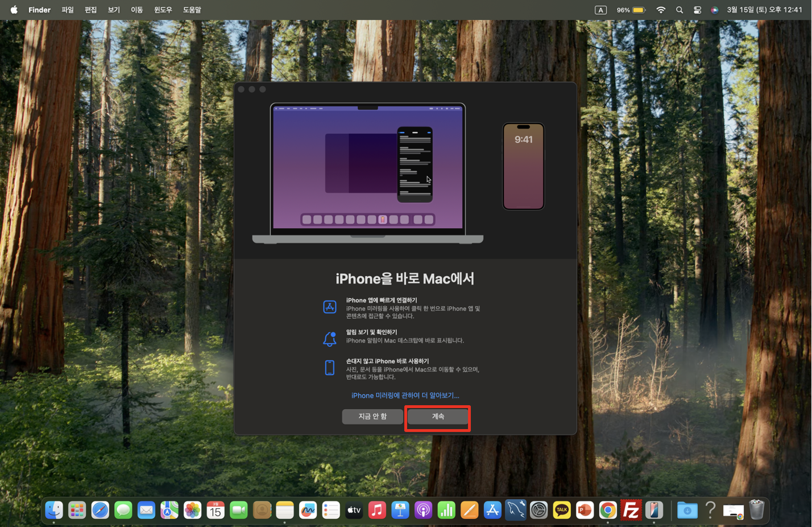Open Pages from the Dock

pyautogui.click(x=470, y=510)
